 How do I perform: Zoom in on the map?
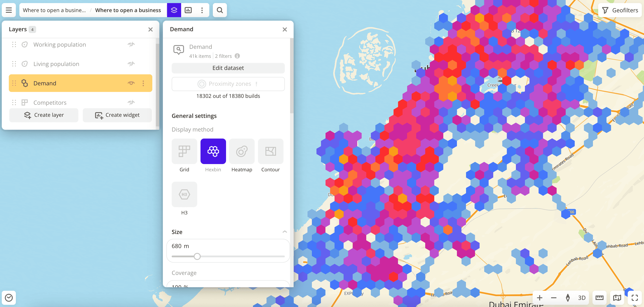pyautogui.click(x=539, y=298)
